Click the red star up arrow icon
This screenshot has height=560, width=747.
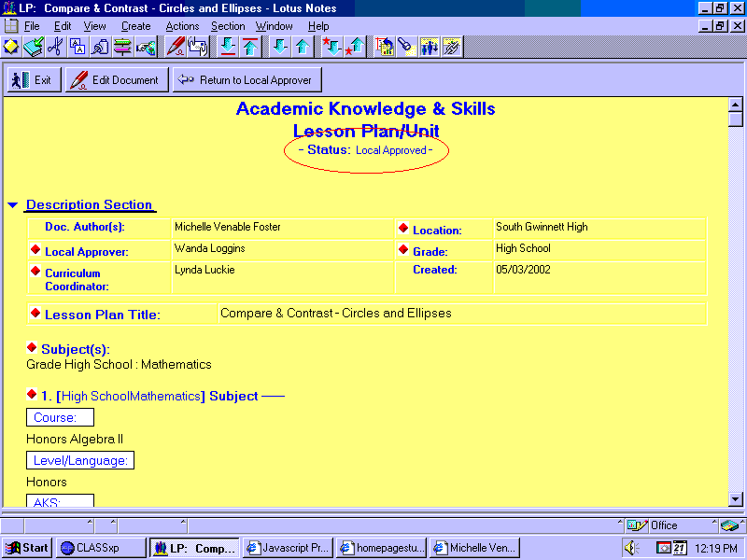[x=355, y=47]
